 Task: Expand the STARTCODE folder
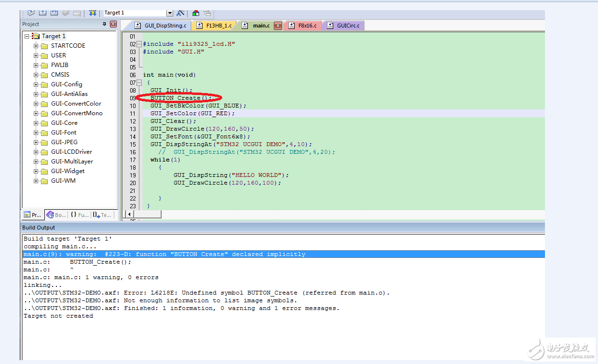[x=36, y=46]
